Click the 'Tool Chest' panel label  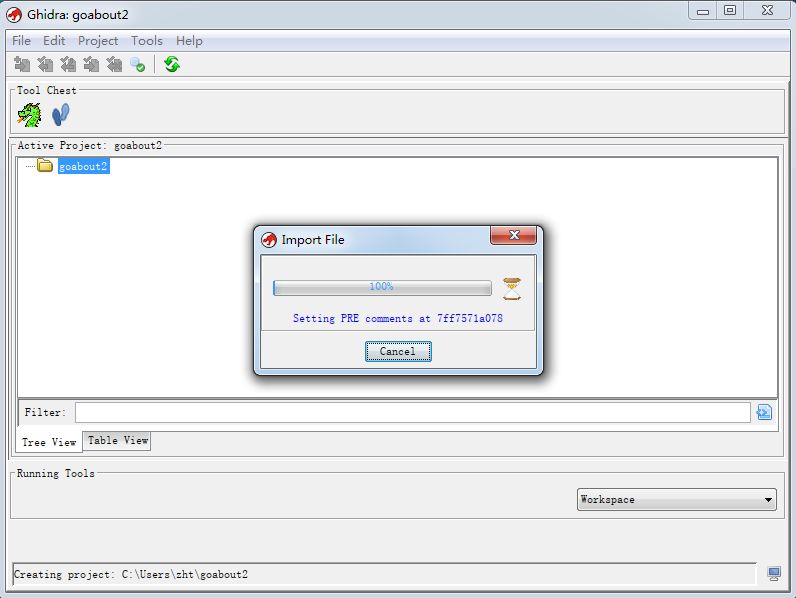(x=47, y=90)
